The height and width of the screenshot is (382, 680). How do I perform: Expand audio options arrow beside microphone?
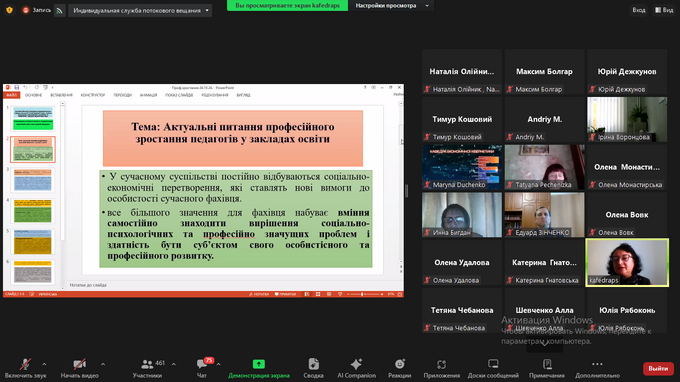coord(44,364)
